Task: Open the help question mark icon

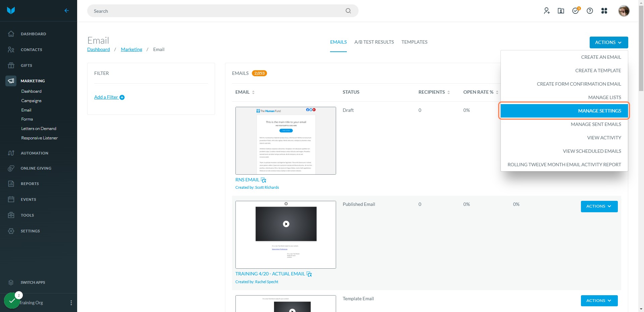Action: [x=590, y=11]
